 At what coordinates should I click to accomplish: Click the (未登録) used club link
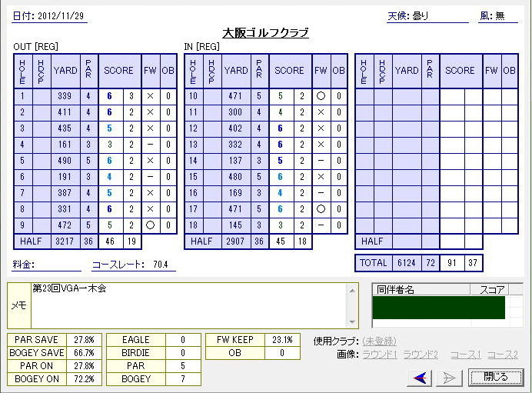point(379,341)
